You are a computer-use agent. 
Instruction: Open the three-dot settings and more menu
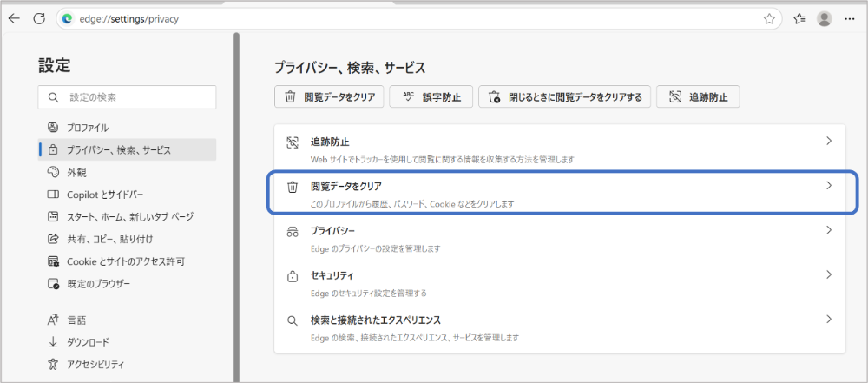[x=849, y=19]
